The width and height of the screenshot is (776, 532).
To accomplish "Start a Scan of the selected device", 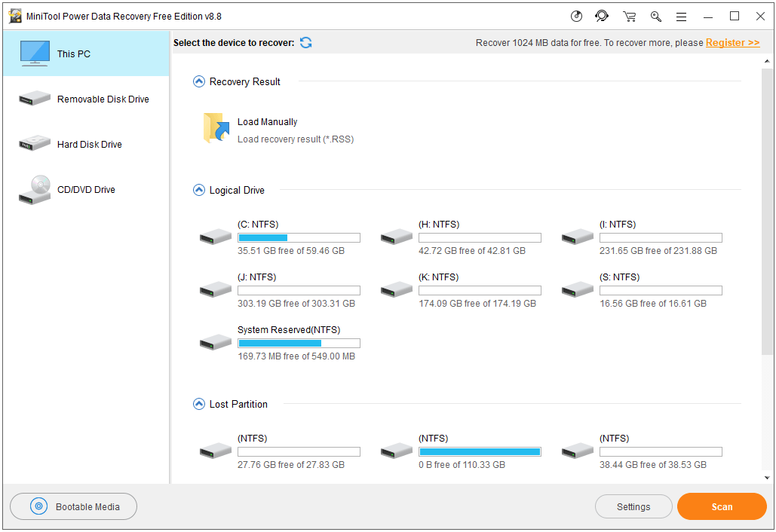I will (x=721, y=506).
